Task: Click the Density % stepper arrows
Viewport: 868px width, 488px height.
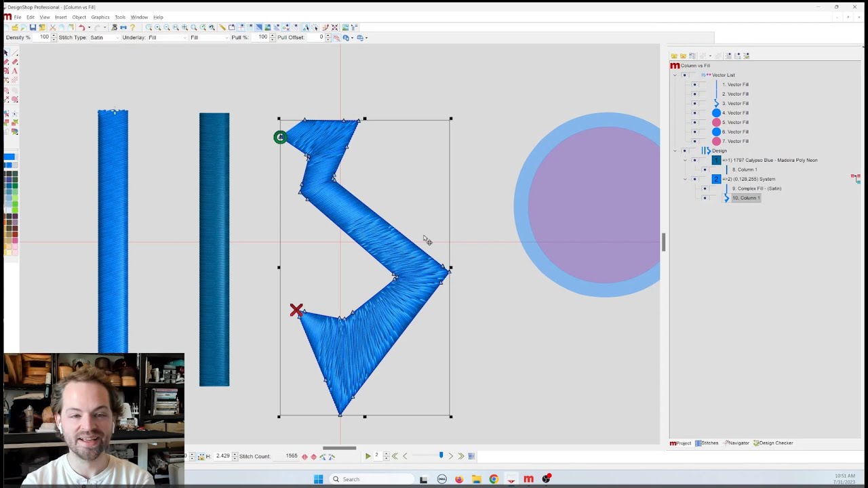Action: pyautogui.click(x=54, y=37)
